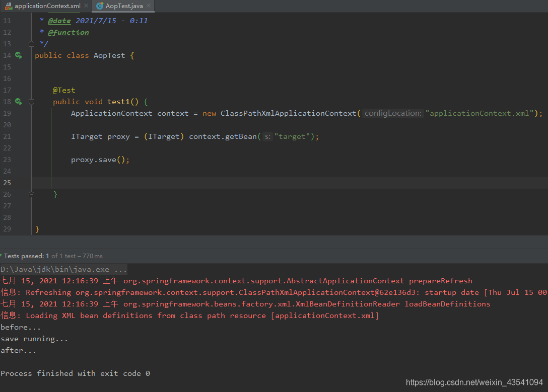This screenshot has height=392, width=548.
Task: Click the @Test annotation
Action: point(64,90)
